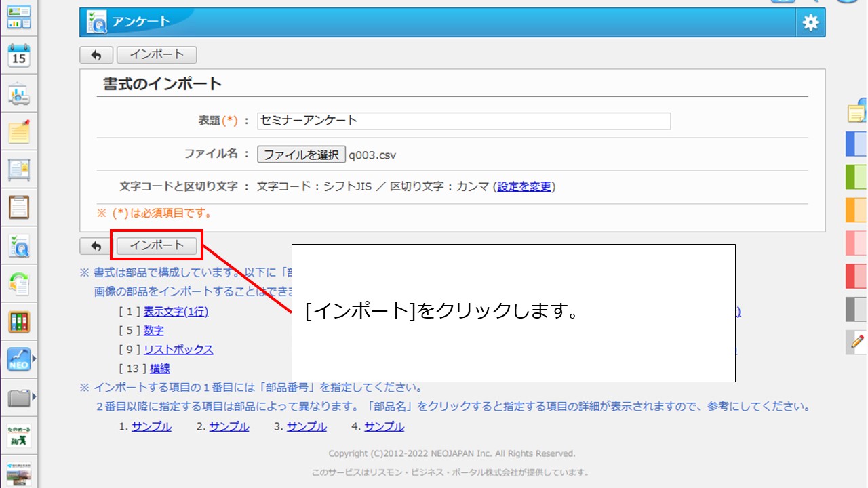
Task: Open the binders document management icon
Action: tap(19, 321)
